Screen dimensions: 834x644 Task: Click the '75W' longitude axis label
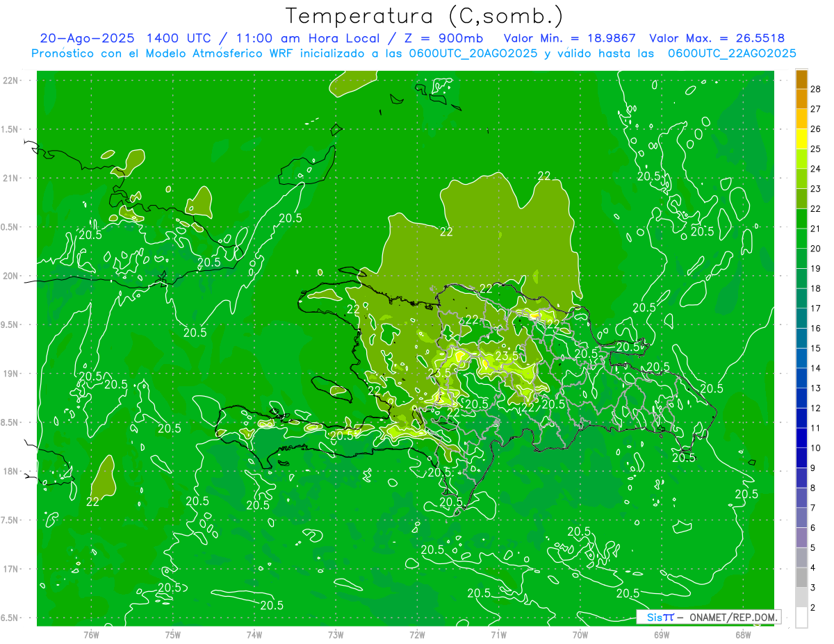[173, 634]
